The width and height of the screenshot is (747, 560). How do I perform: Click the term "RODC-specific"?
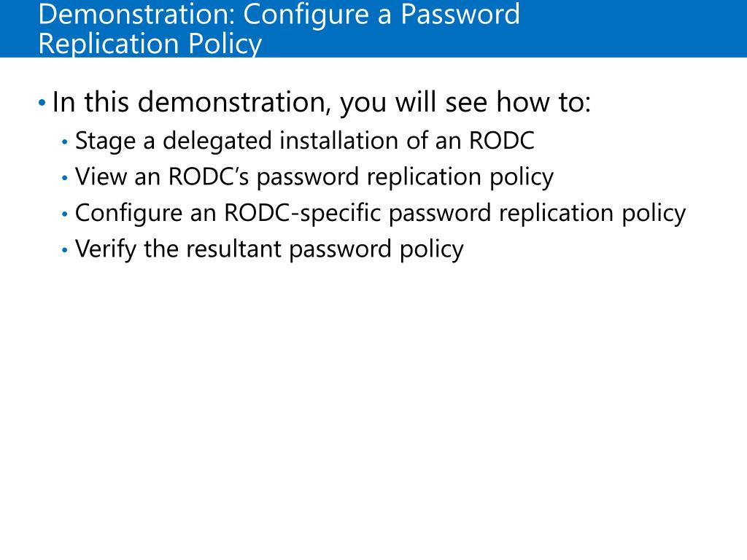pos(302,213)
